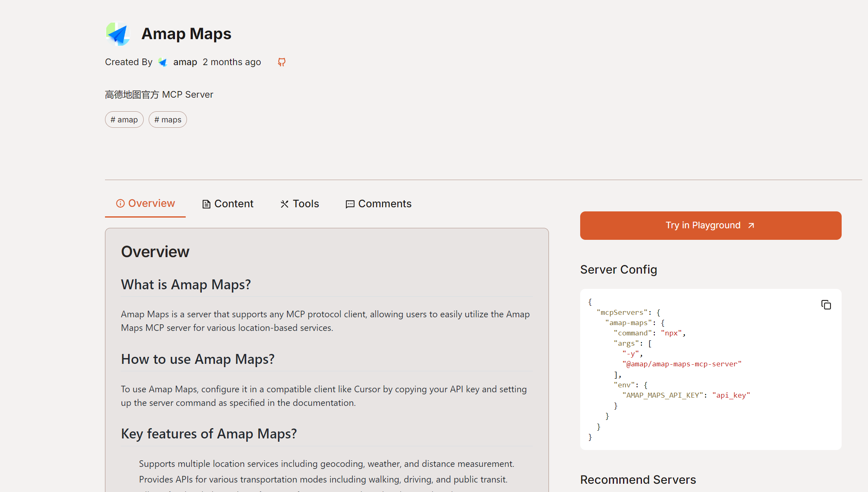The width and height of the screenshot is (868, 492).
Task: Click the 'How to use Amap Maps?' heading
Action: 198,359
